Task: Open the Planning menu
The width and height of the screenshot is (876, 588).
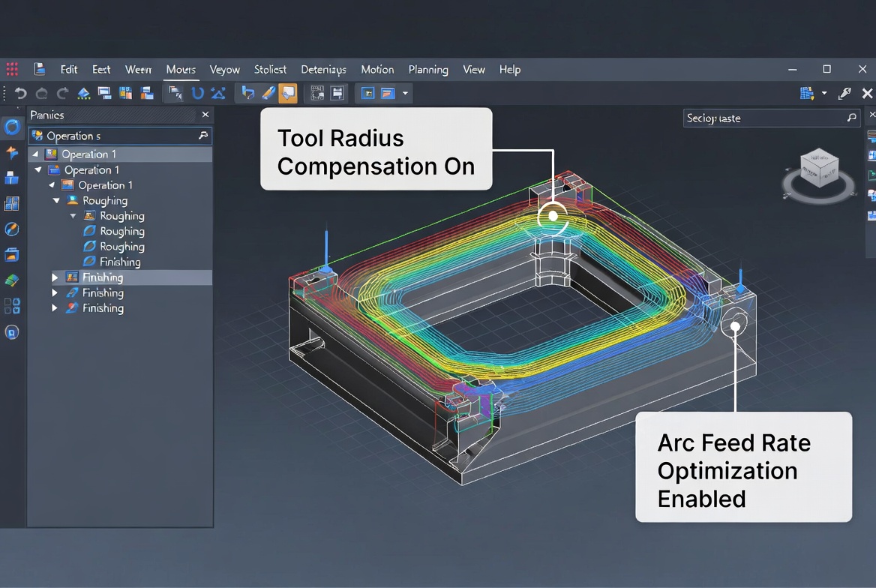Action: click(428, 69)
